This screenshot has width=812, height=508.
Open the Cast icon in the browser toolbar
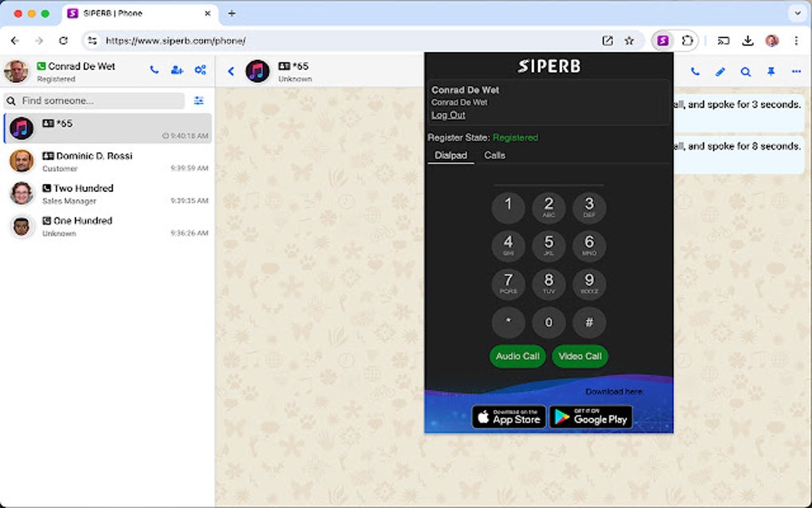click(723, 40)
